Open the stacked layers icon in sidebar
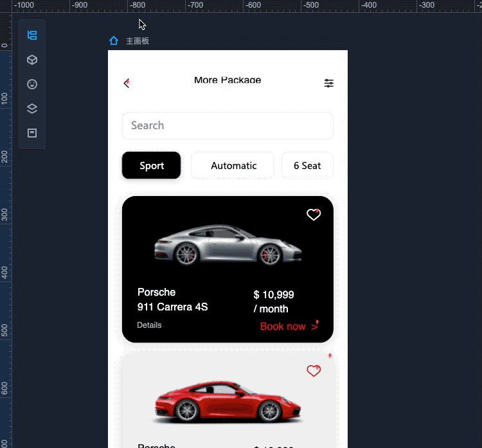The width and height of the screenshot is (482, 448). pyautogui.click(x=32, y=109)
